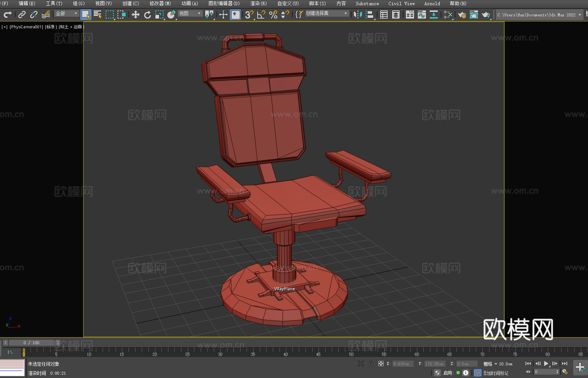Click 添加时间标记 add time tag
Image resolution: width=588 pixels, height=378 pixels.
(495, 373)
